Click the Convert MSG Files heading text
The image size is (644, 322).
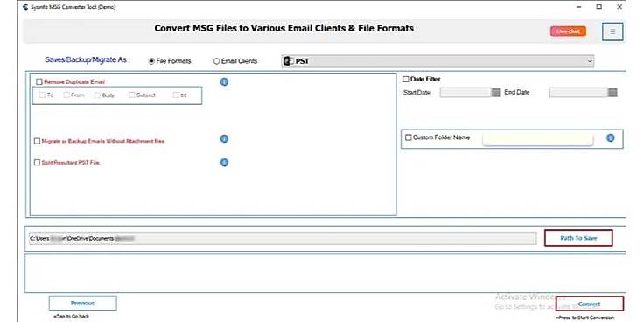283,28
